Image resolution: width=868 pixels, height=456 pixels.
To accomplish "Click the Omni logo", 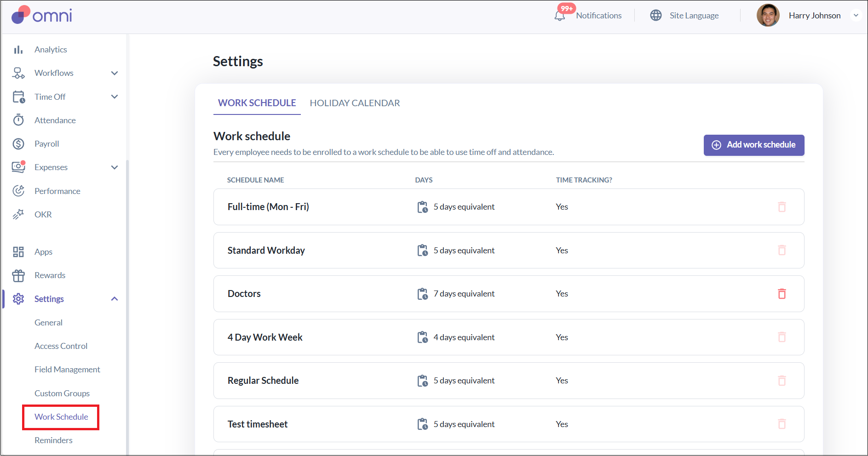I will [x=42, y=15].
